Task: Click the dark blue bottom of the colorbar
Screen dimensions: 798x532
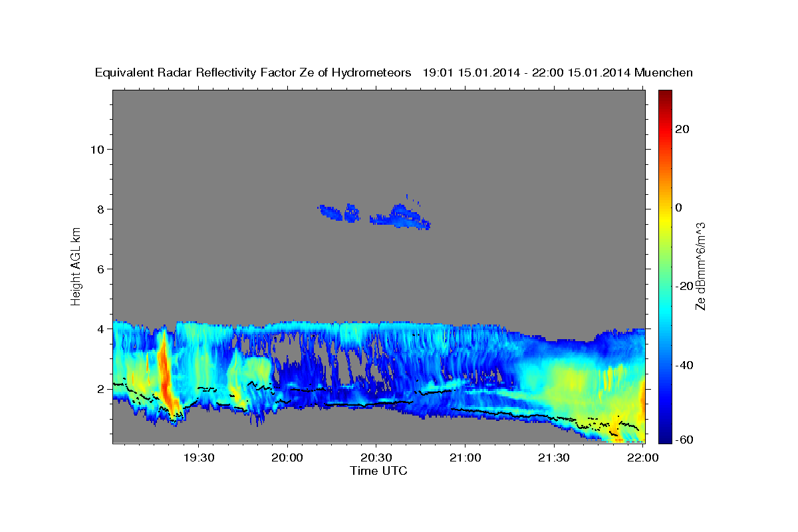Action: 664,436
